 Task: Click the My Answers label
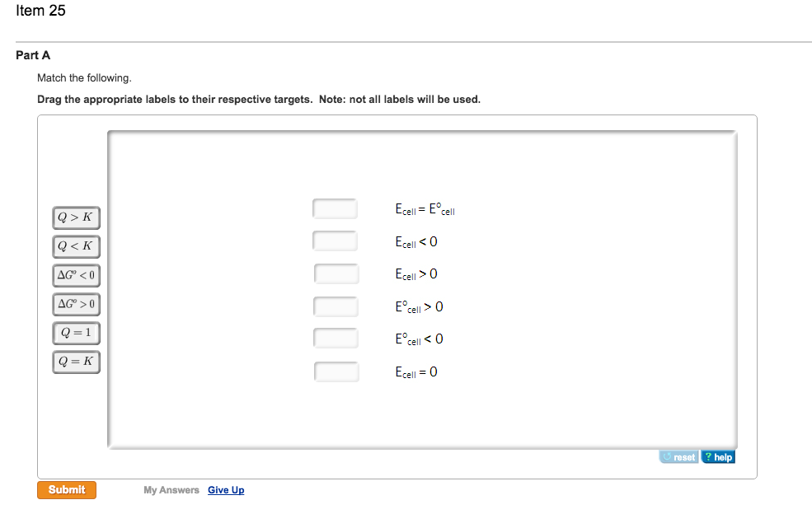pyautogui.click(x=171, y=489)
